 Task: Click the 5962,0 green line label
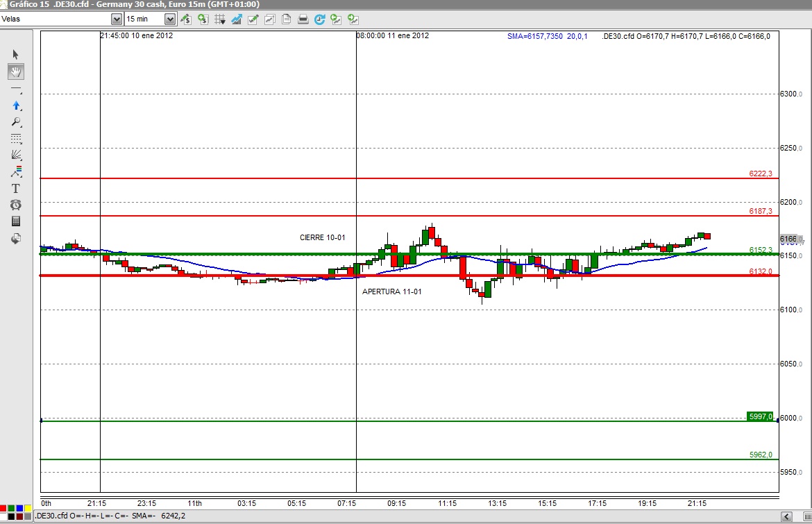point(760,455)
